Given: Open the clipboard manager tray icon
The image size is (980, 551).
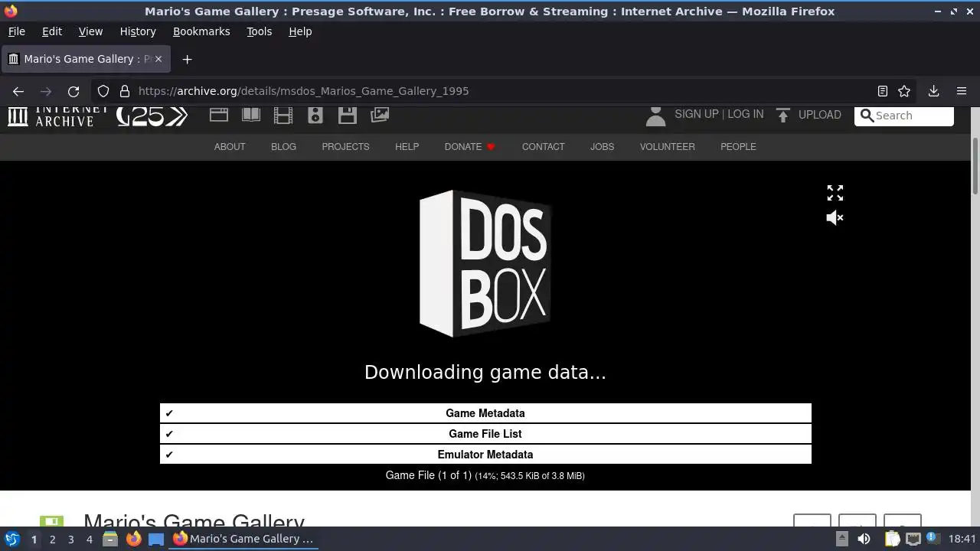Looking at the screenshot, I should pos(892,539).
